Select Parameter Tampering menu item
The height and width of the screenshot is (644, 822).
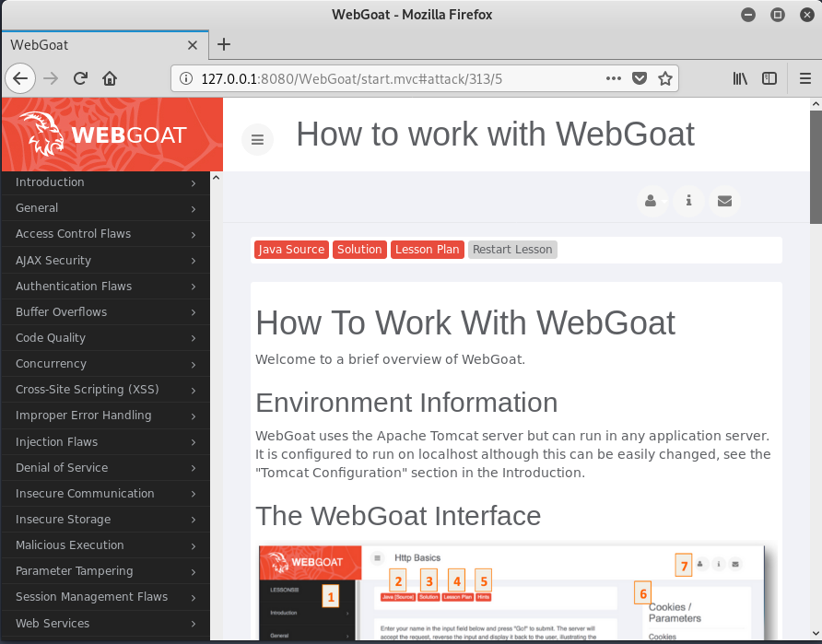tap(106, 571)
